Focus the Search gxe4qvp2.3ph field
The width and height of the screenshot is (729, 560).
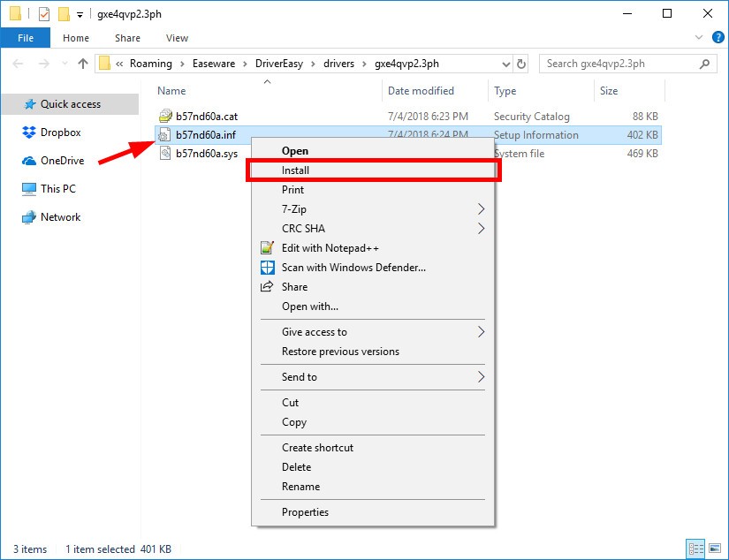click(x=628, y=64)
